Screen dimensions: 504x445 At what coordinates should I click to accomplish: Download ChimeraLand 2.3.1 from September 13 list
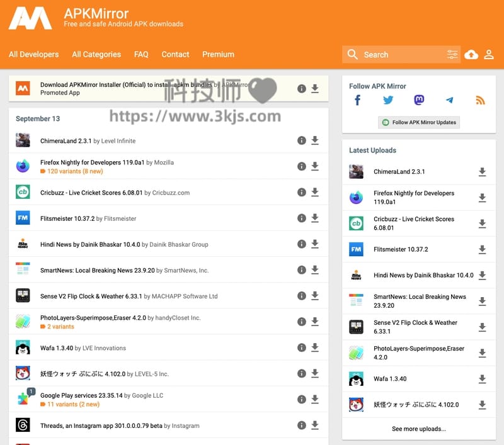(315, 140)
